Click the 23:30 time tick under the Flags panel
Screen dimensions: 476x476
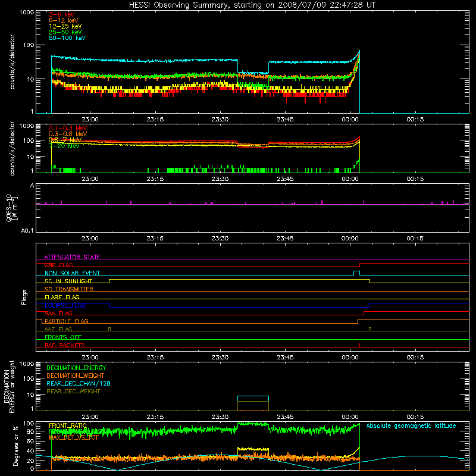click(x=220, y=358)
